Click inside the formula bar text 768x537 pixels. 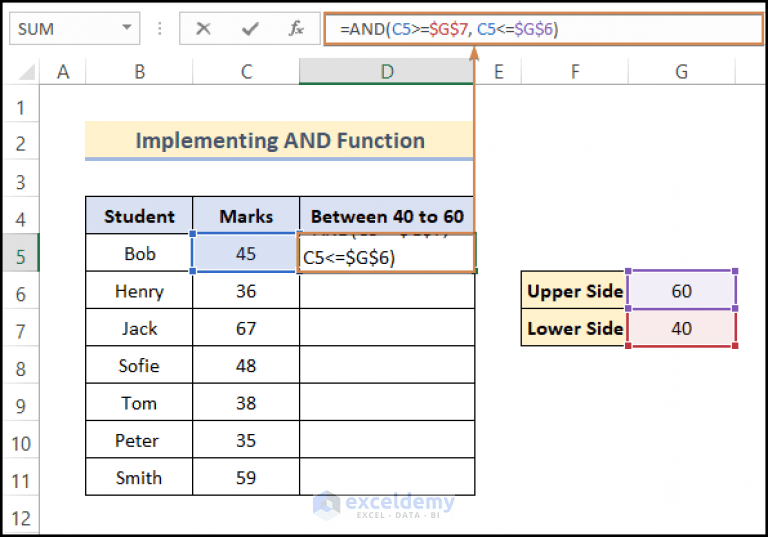point(449,29)
